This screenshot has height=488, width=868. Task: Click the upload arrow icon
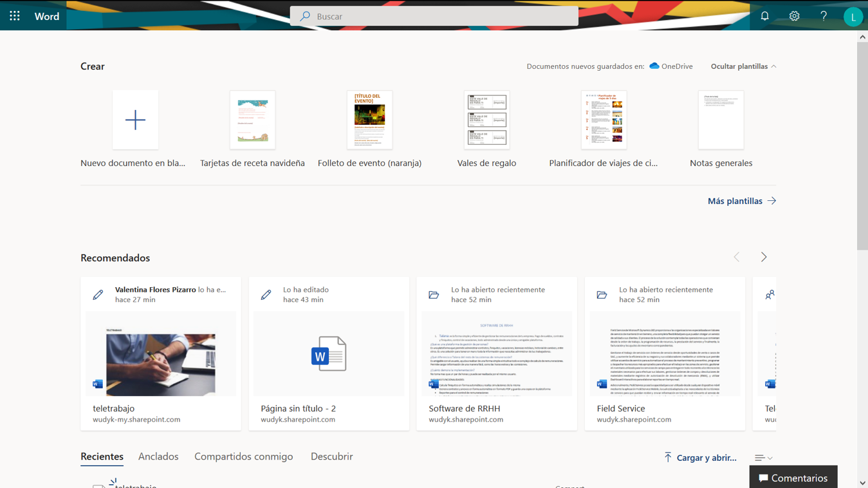pyautogui.click(x=668, y=457)
